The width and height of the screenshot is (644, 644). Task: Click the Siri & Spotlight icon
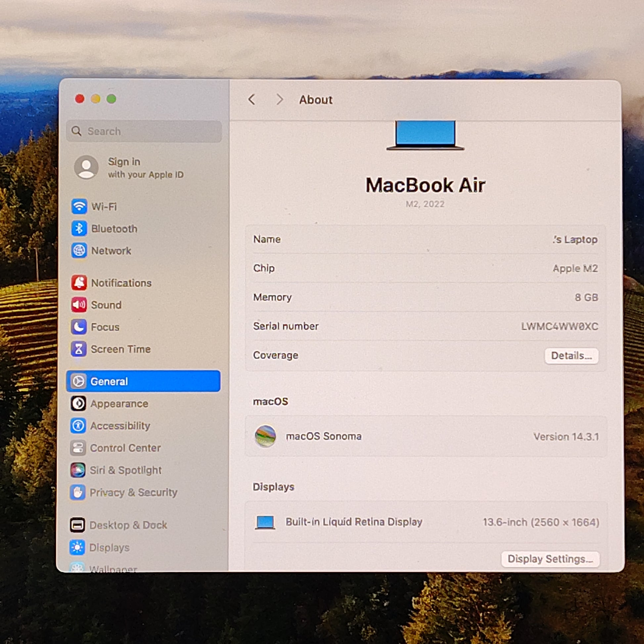pyautogui.click(x=78, y=470)
